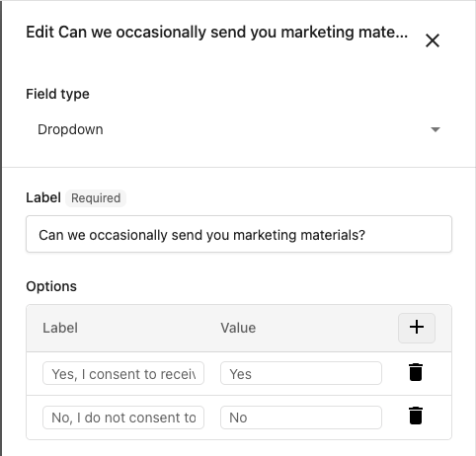Edit the 'No' option value field
Viewport: 476px width, 456px height.
coord(301,418)
